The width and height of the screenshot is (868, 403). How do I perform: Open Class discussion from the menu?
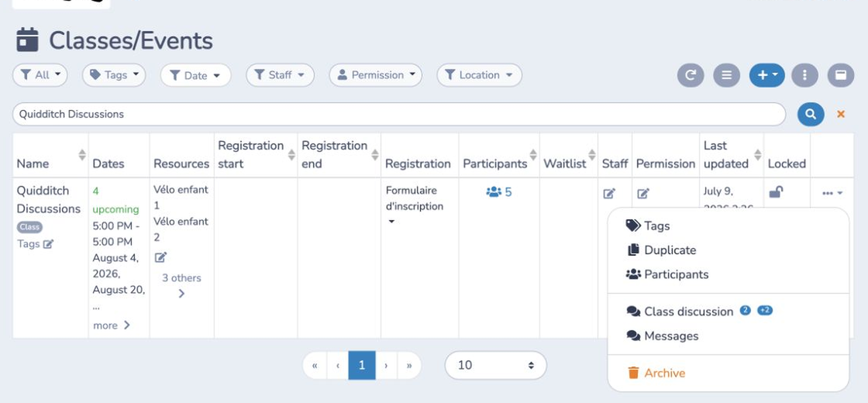point(728,312)
